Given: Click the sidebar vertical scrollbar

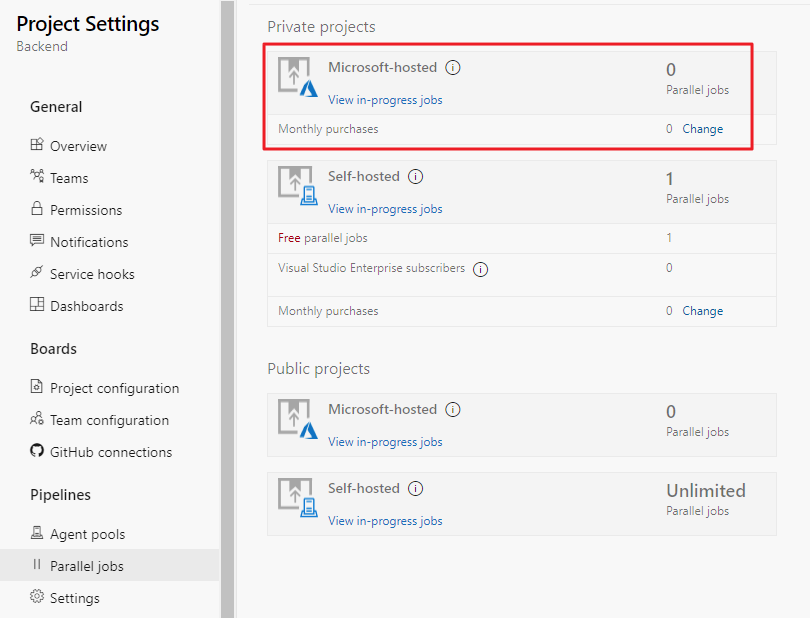Looking at the screenshot, I should (x=227, y=300).
